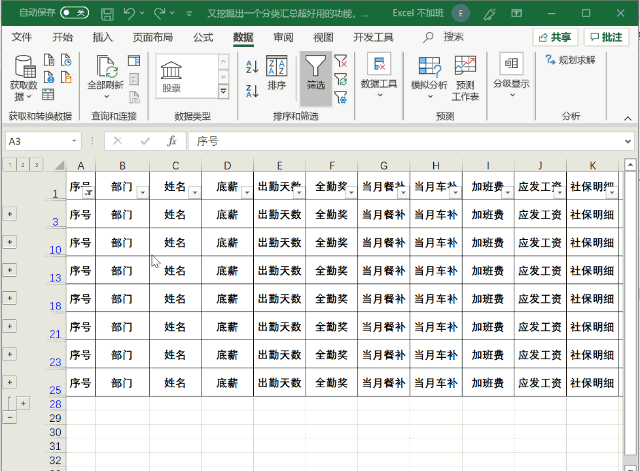The width and height of the screenshot is (640, 471).
Task: Open the 序号 filtered column dropdown
Action: 89,192
